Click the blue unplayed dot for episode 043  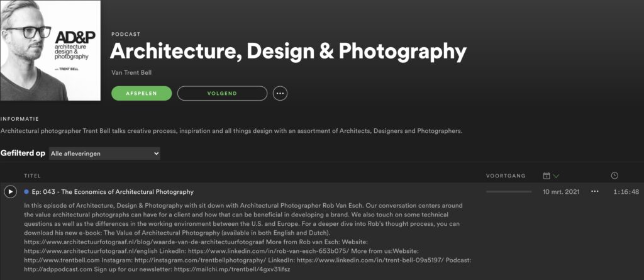(26, 192)
